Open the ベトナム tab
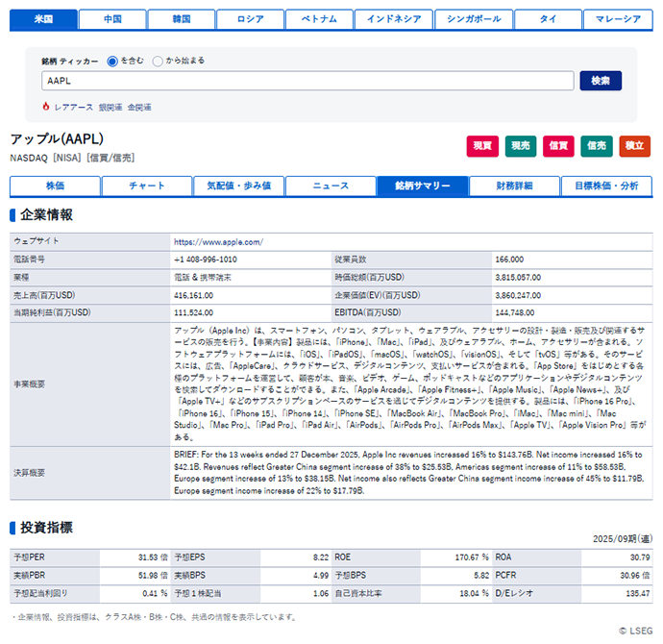 coord(319,19)
